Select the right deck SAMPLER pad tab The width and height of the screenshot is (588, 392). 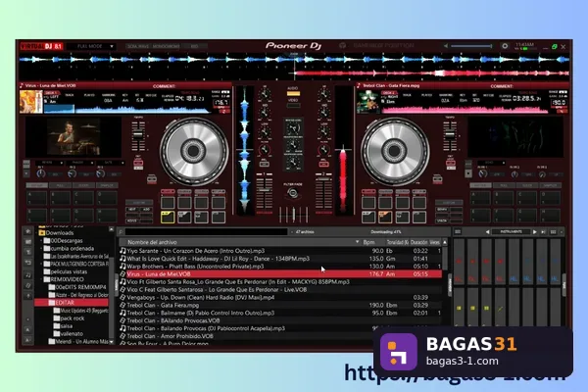point(550,185)
